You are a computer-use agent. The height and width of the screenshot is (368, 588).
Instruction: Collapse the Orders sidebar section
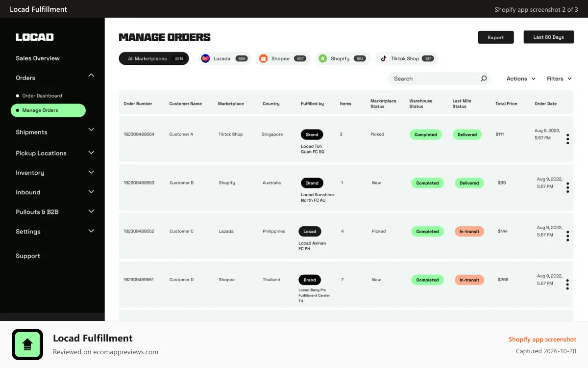click(91, 75)
